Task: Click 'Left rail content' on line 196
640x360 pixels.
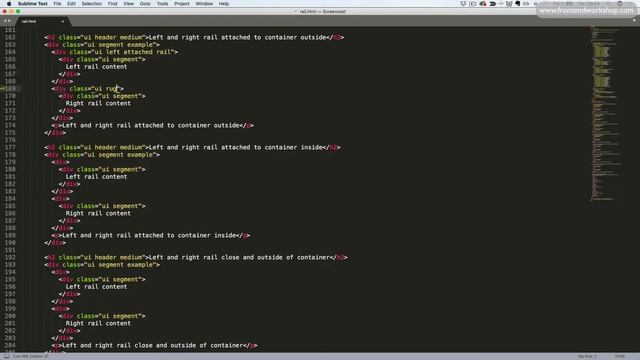Action: point(96,287)
